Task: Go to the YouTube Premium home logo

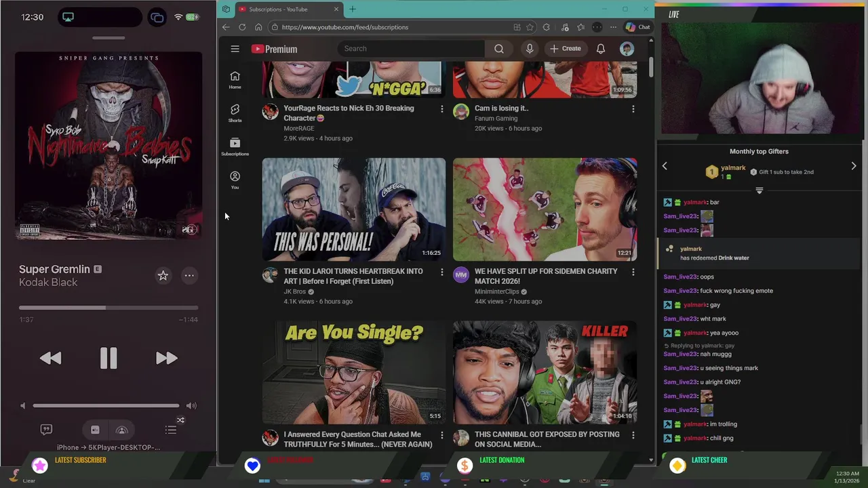Action: coord(274,49)
